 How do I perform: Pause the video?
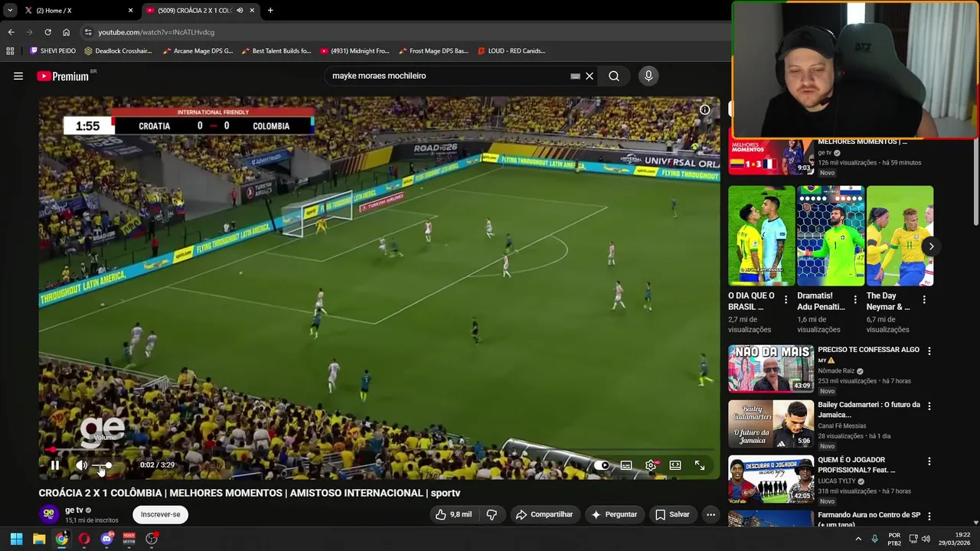coord(55,465)
